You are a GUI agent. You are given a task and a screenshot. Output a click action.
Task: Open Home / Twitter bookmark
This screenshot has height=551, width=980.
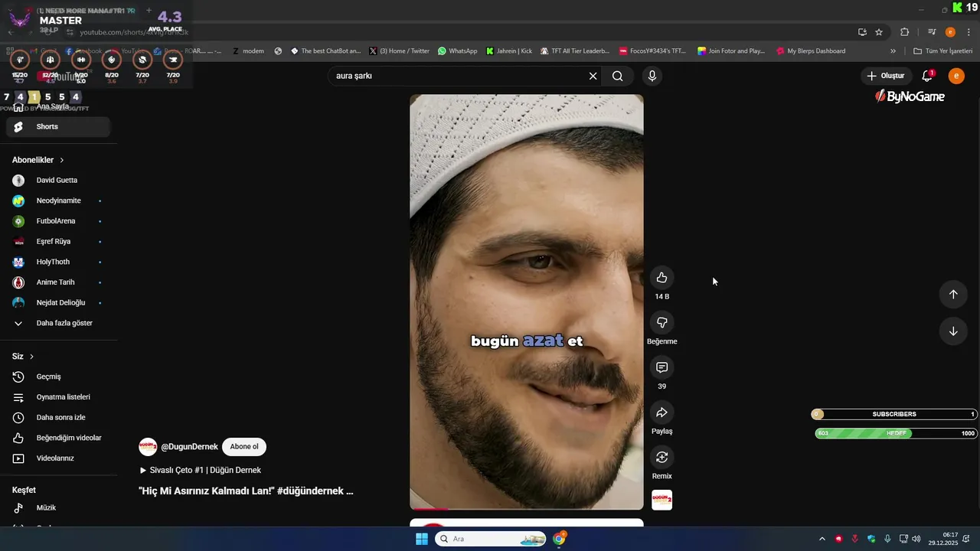coord(399,51)
